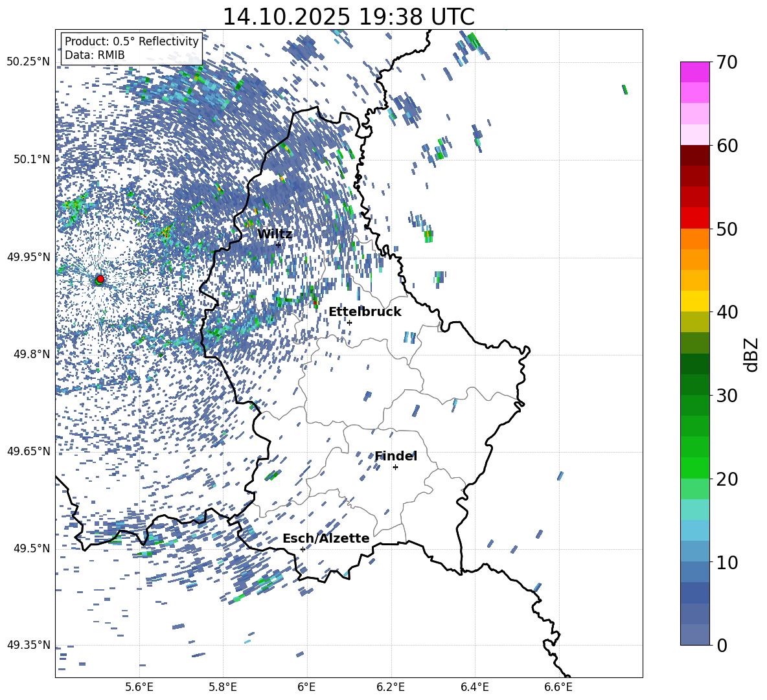Click the Findel location label
767x700 pixels.
[396, 456]
